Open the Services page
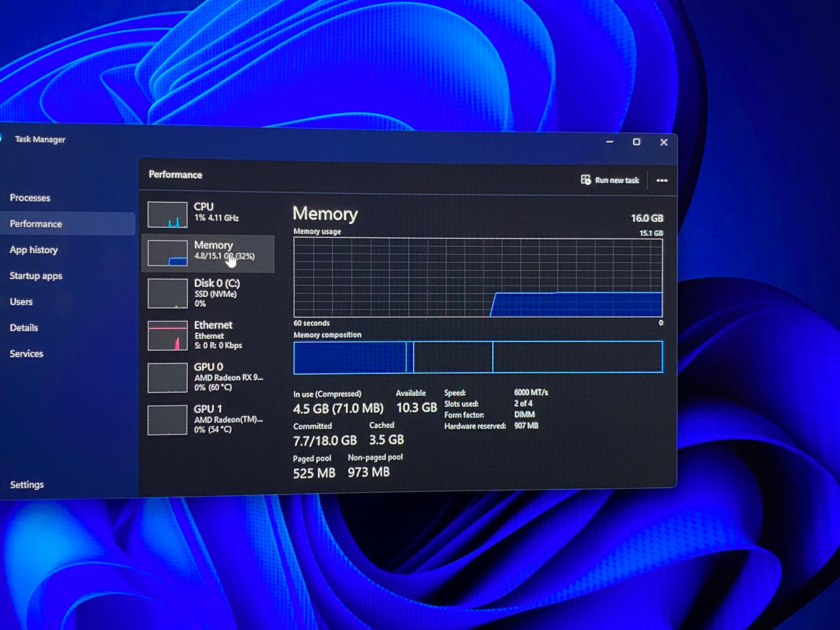This screenshot has height=630, width=840. click(x=26, y=354)
